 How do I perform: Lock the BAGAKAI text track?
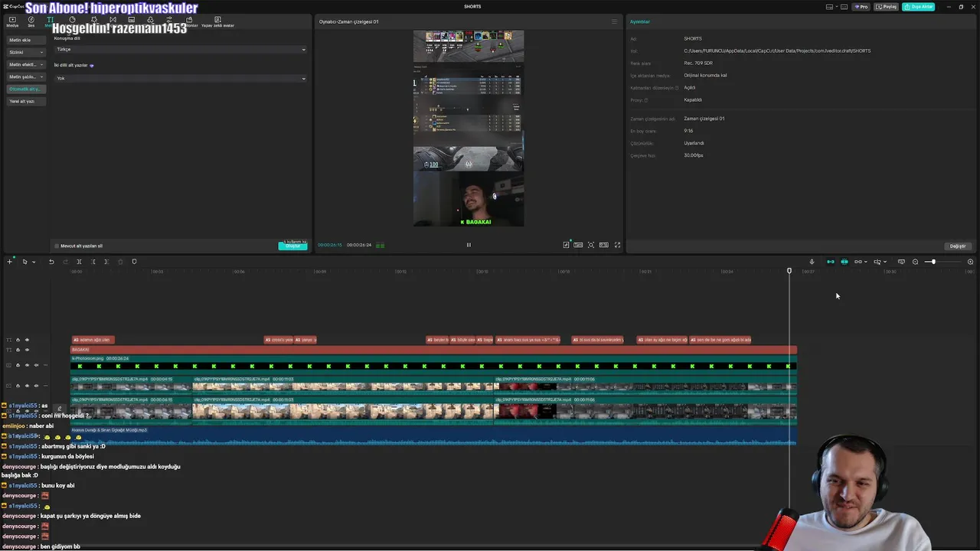coord(18,350)
